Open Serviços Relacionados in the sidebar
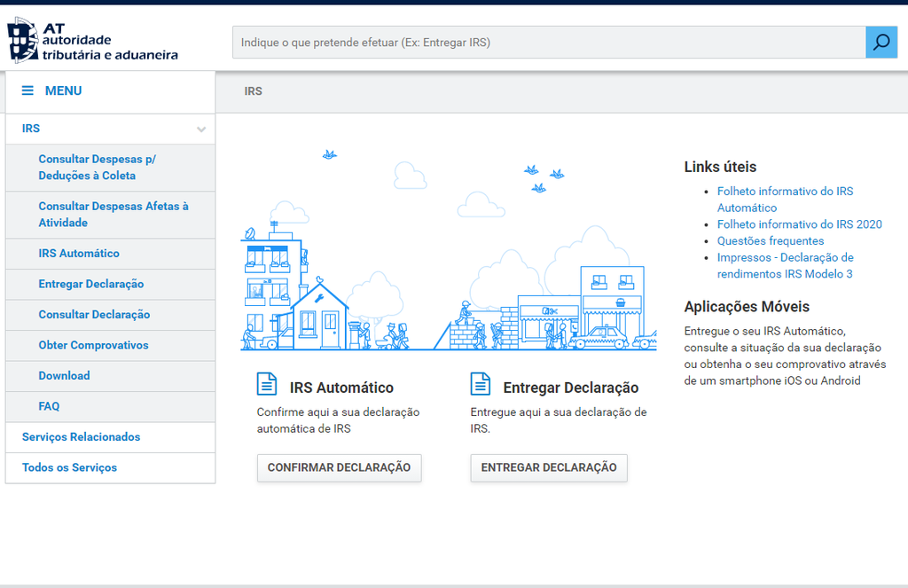The image size is (908, 588). (x=81, y=437)
